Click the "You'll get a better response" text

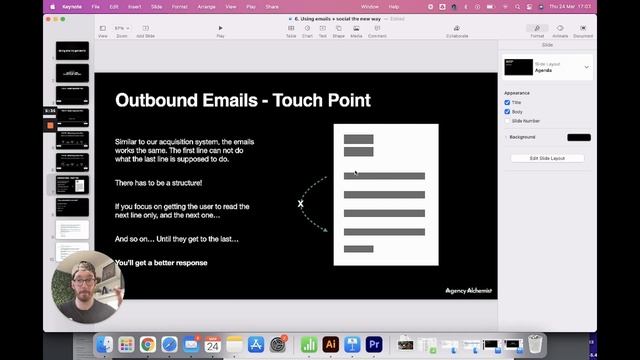click(161, 263)
